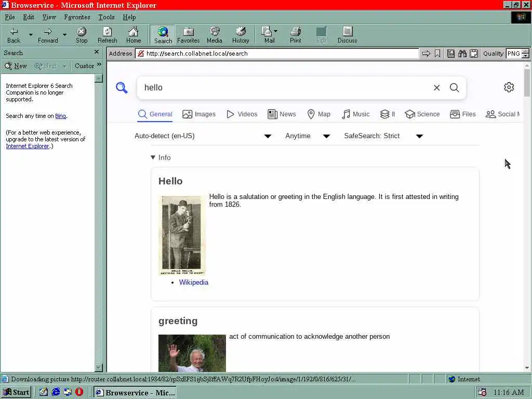The height and width of the screenshot is (399, 532).
Task: Open the Wikipedia link in Hello card
Action: pos(193,282)
